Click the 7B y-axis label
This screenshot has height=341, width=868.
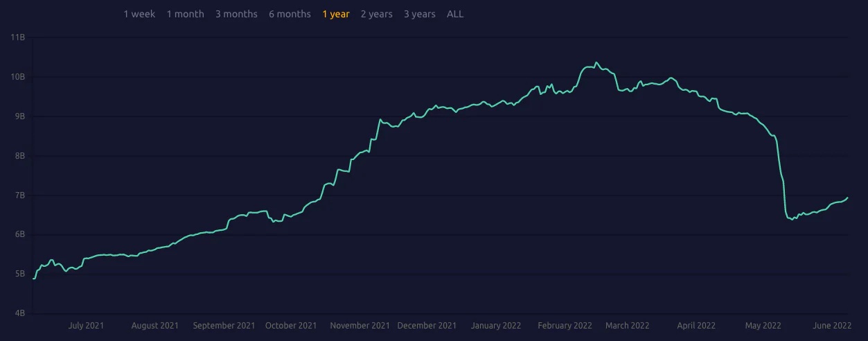tap(19, 195)
